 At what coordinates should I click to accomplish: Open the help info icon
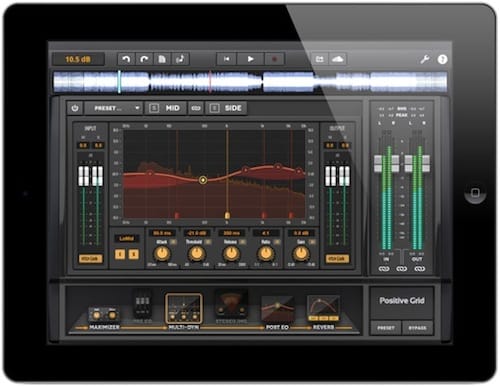click(442, 59)
